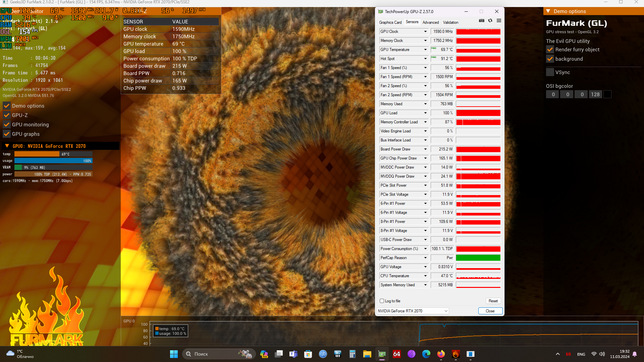Open GPU-Z hamburger menu icon
The width and height of the screenshot is (644, 362).
tap(499, 21)
